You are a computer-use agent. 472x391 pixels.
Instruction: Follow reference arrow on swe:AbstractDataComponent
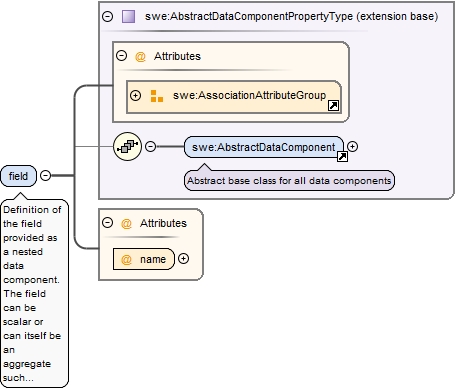click(x=342, y=156)
